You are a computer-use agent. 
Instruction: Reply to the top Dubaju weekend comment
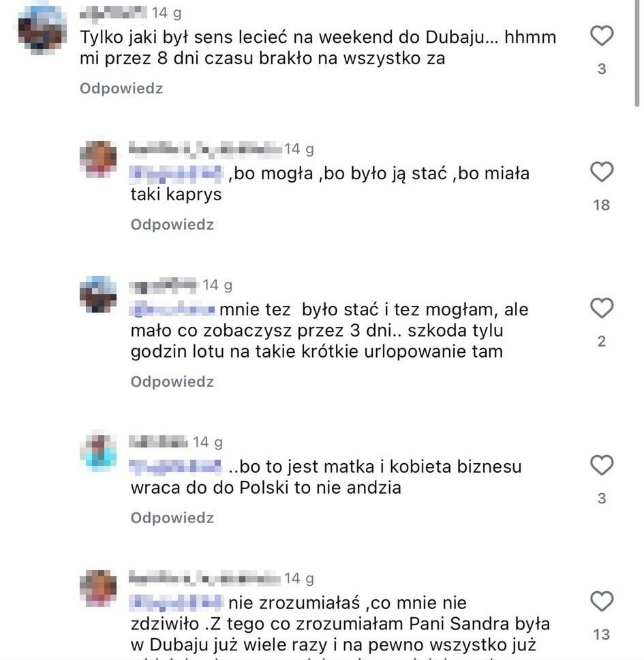121,89
